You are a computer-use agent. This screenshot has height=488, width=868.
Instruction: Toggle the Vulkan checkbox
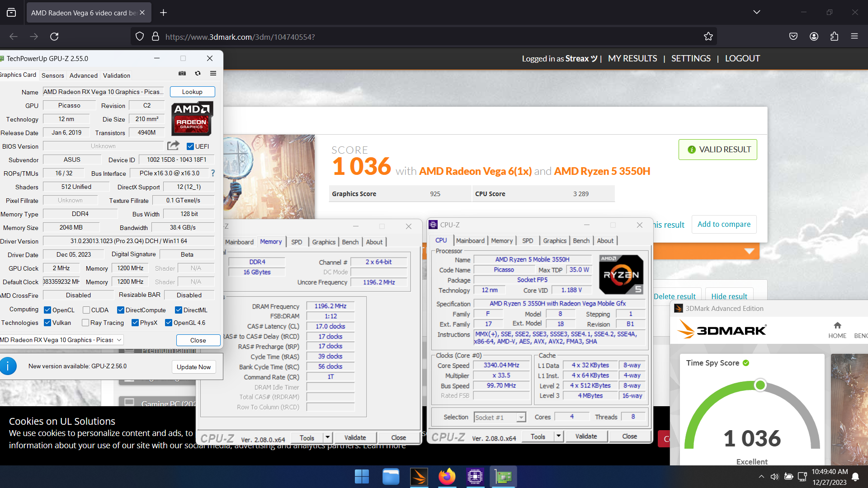click(x=47, y=323)
